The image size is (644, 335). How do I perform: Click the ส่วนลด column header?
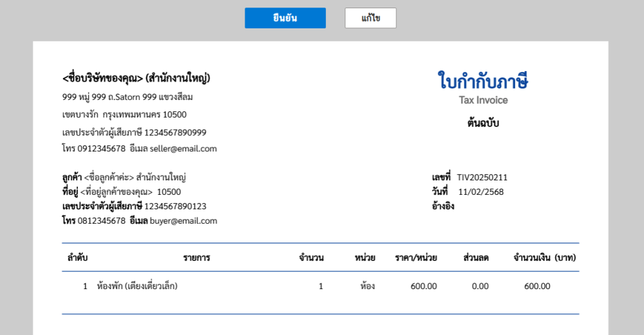(476, 258)
